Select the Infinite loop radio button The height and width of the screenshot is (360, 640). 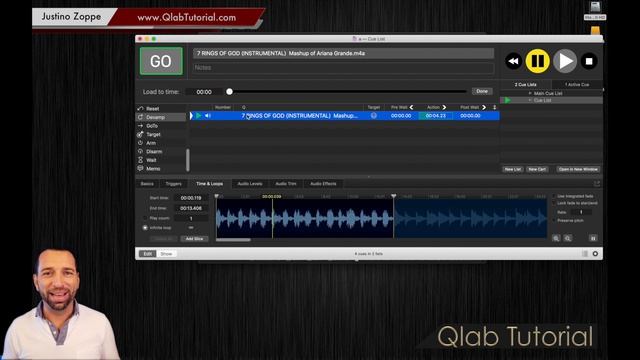145,228
